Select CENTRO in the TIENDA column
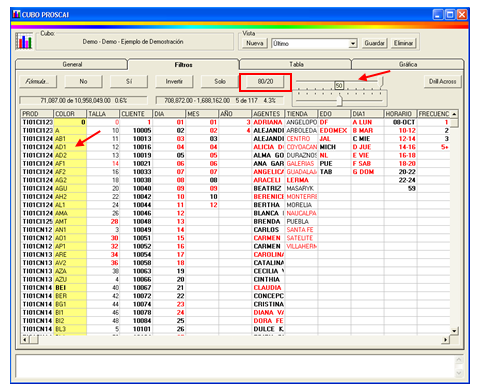Screen dimensions: 483x392 coord(301,139)
